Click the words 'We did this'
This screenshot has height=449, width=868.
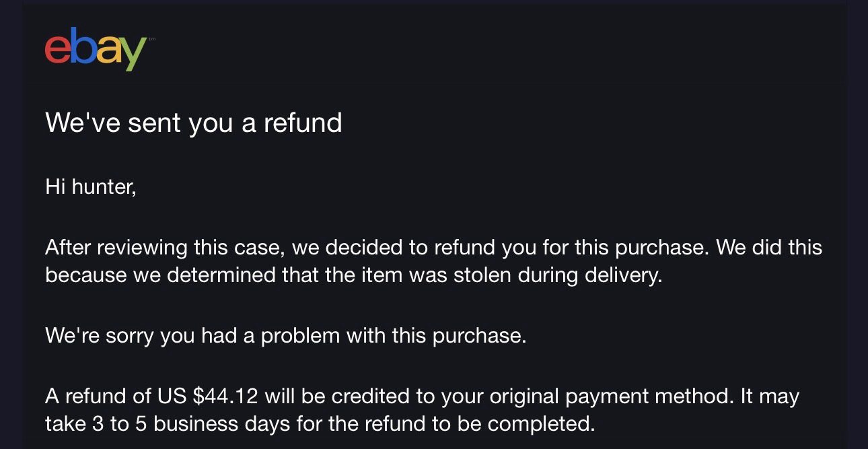(x=769, y=247)
